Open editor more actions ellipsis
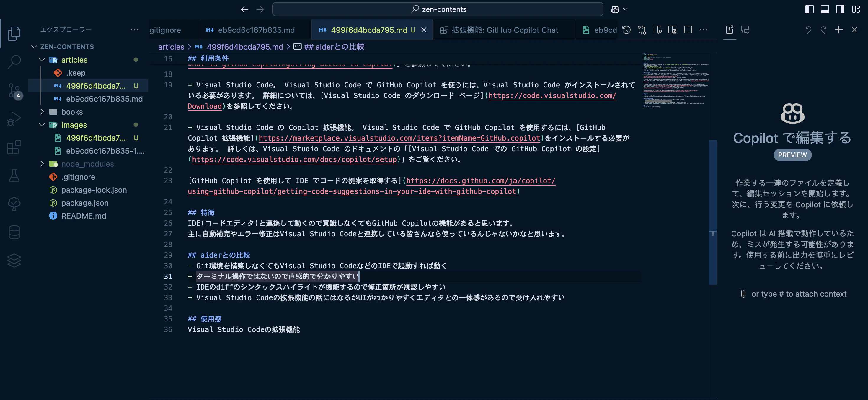 pos(703,30)
